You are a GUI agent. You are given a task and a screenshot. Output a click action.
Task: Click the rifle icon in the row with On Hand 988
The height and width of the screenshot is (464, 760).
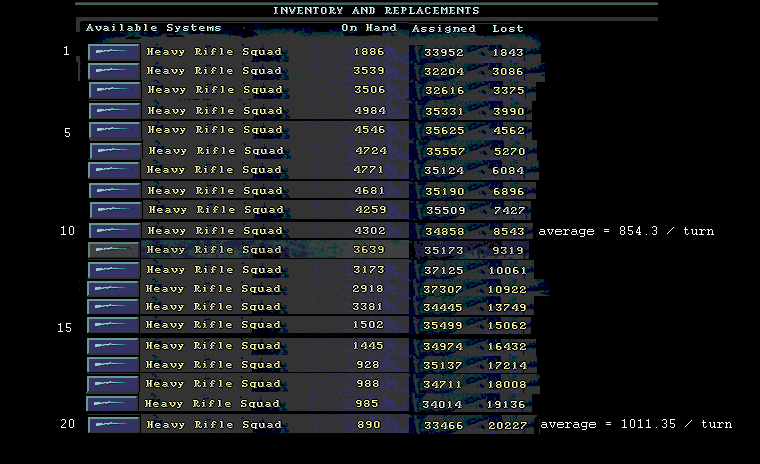click(113, 384)
